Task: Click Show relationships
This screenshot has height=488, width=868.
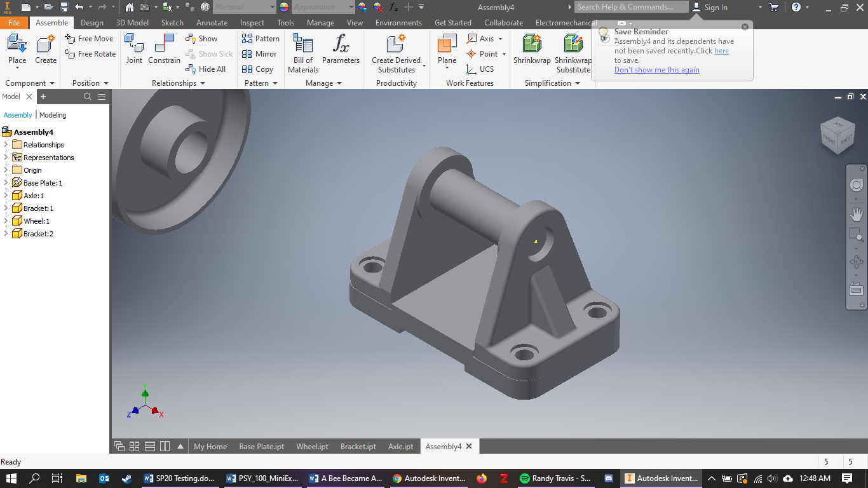Action: (x=201, y=39)
